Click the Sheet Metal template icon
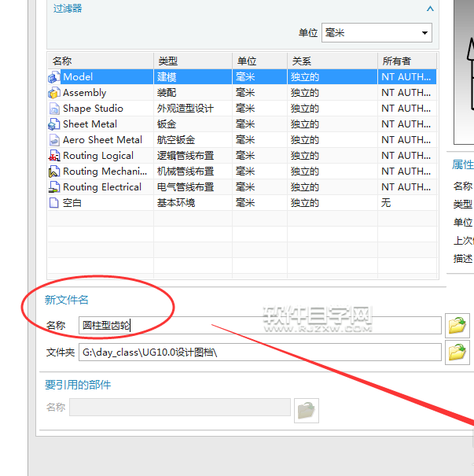474x476 pixels. (54, 124)
